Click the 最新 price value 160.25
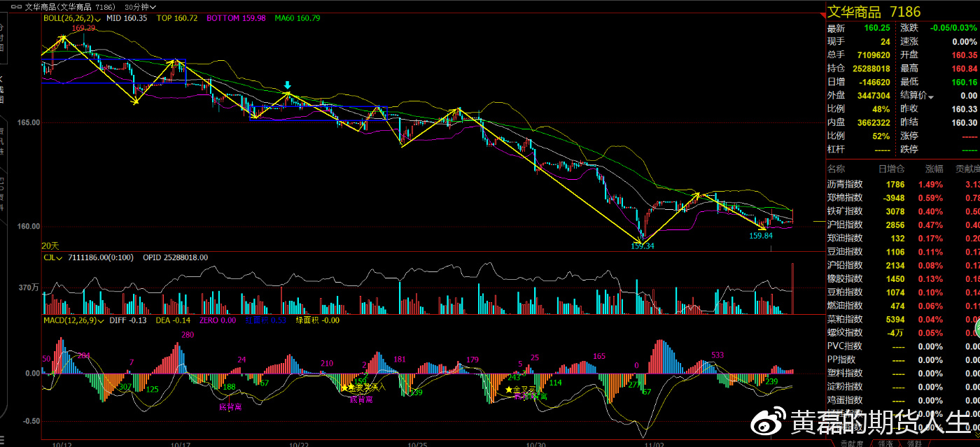Screen dimensions: 980x447 pyautogui.click(x=877, y=28)
